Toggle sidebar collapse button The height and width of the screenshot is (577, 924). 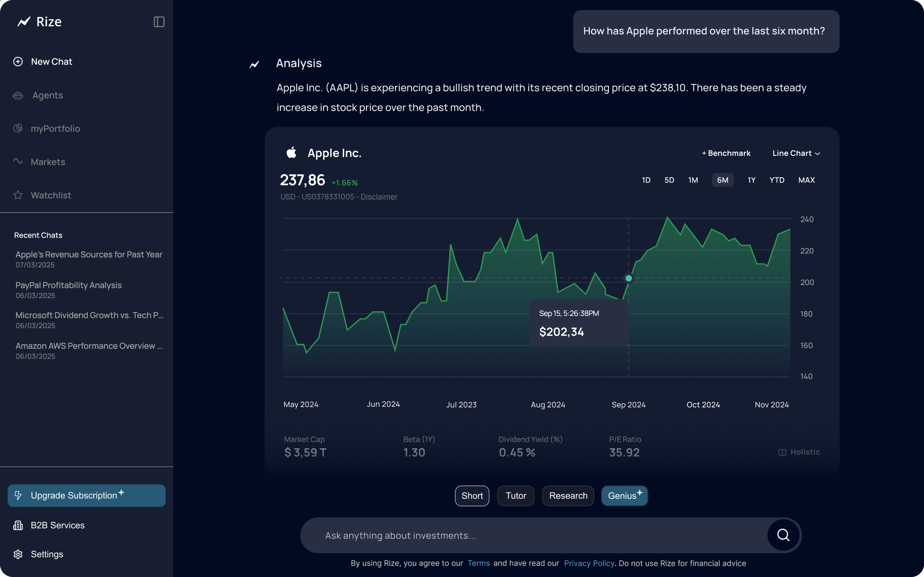[x=159, y=21]
